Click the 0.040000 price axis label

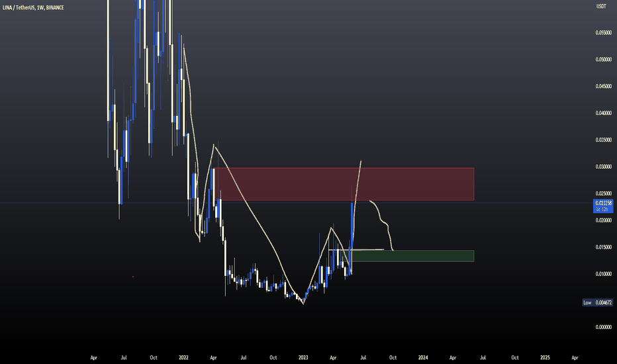[604, 113]
